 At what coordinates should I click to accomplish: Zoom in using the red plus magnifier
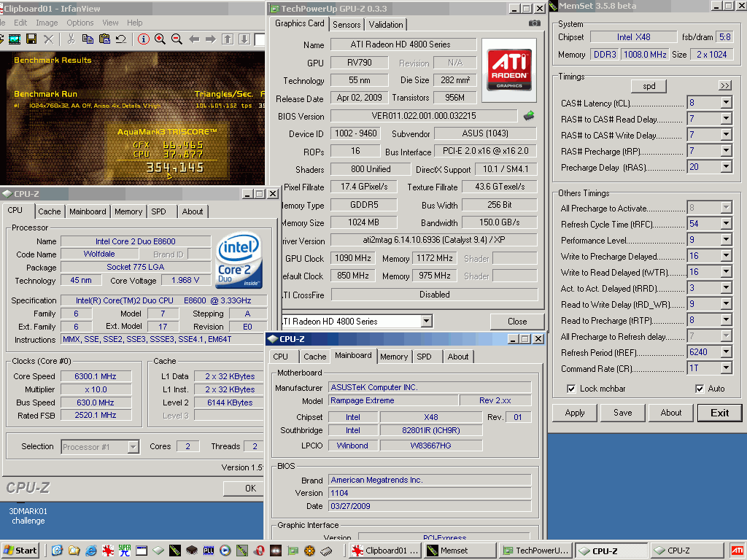[160, 39]
